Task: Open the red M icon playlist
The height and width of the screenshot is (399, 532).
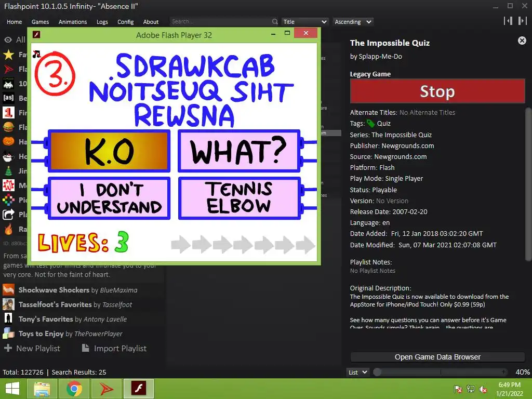Action: (8, 185)
